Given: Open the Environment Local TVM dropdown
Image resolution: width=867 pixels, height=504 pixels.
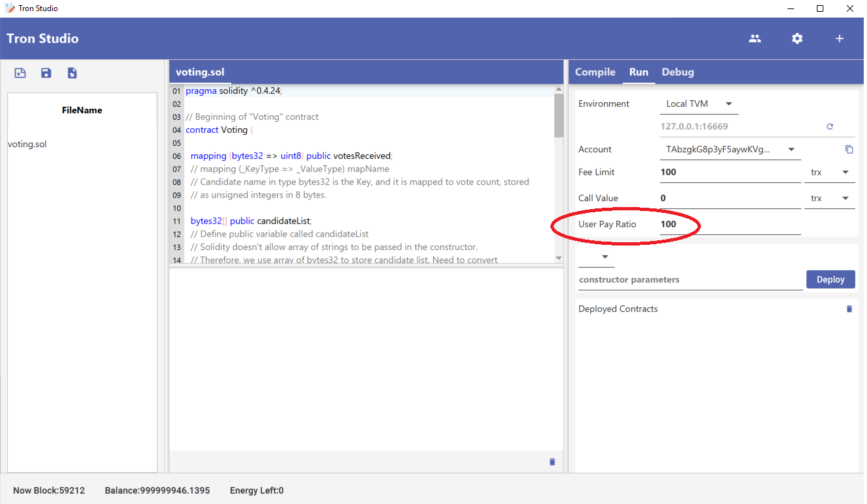Looking at the screenshot, I should coord(699,104).
